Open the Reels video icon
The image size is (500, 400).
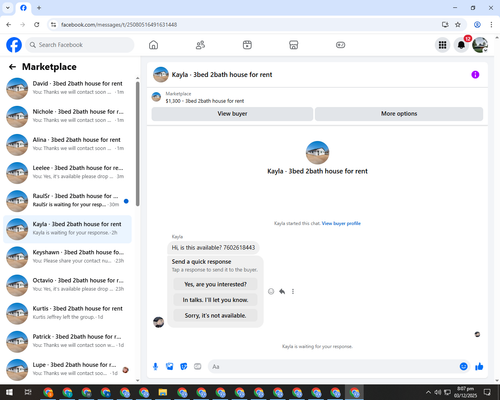tap(247, 45)
